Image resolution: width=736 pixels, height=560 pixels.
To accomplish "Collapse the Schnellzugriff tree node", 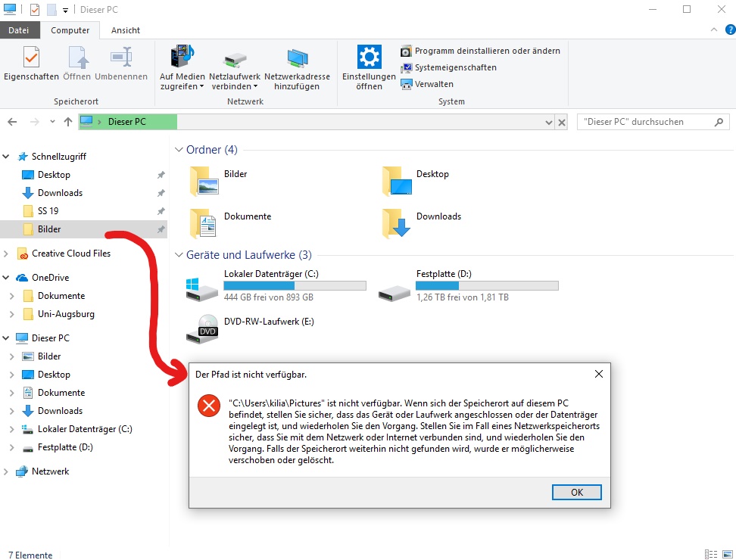I will pyautogui.click(x=5, y=157).
